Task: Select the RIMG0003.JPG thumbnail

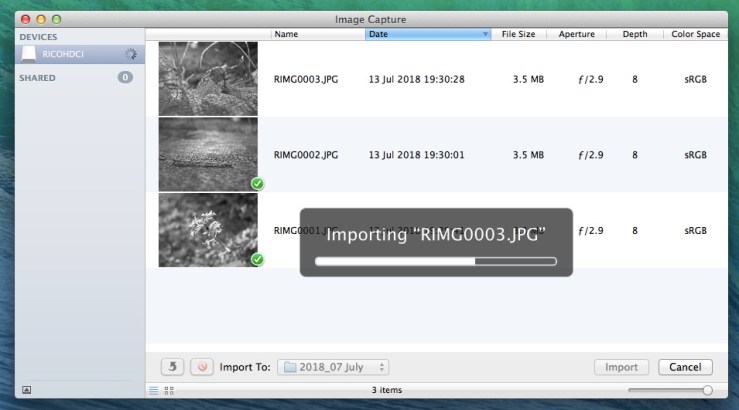Action: pyautogui.click(x=208, y=79)
